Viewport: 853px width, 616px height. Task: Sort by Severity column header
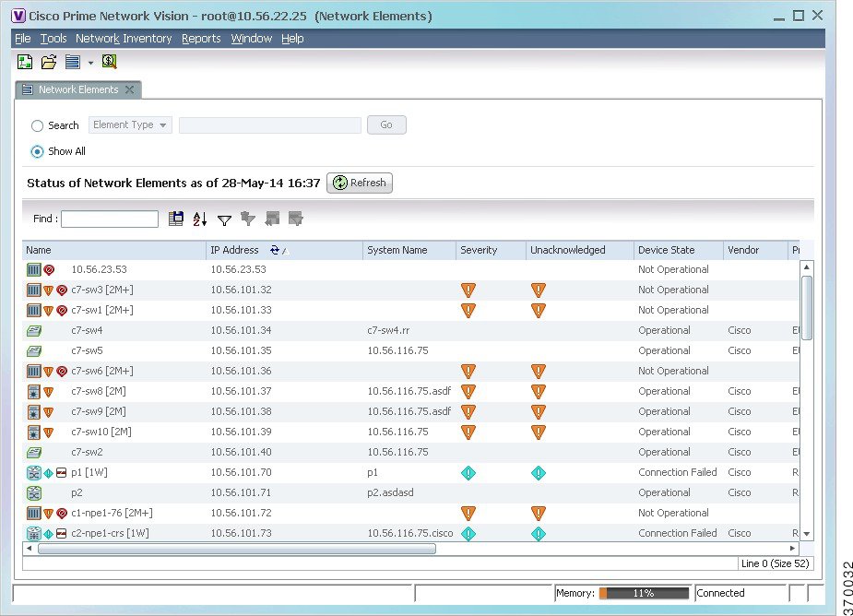[491, 250]
